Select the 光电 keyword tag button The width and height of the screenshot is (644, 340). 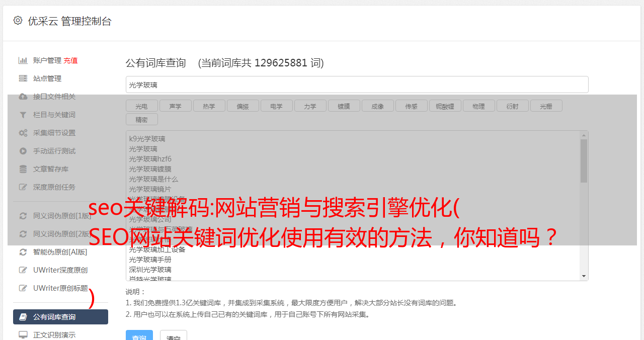(x=142, y=106)
